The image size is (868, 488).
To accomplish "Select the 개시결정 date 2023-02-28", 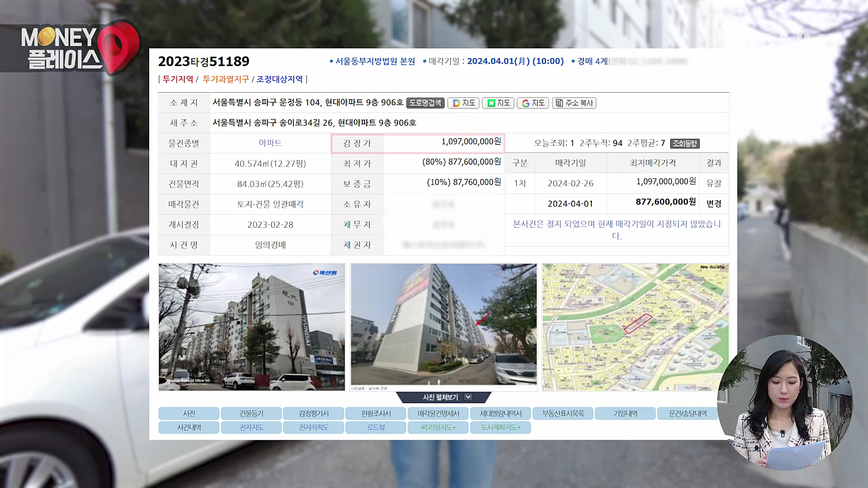I will click(270, 224).
